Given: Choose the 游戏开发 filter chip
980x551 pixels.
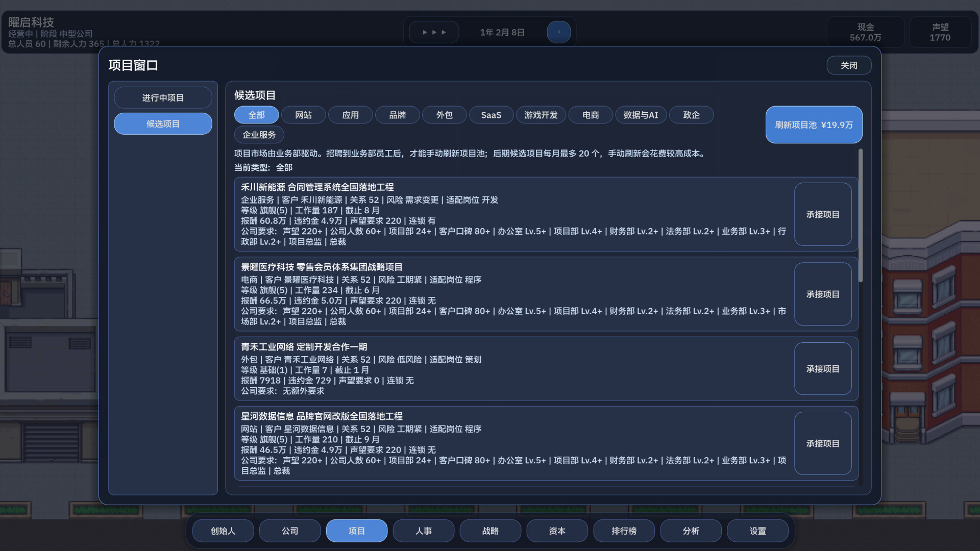Looking at the screenshot, I should (x=541, y=115).
